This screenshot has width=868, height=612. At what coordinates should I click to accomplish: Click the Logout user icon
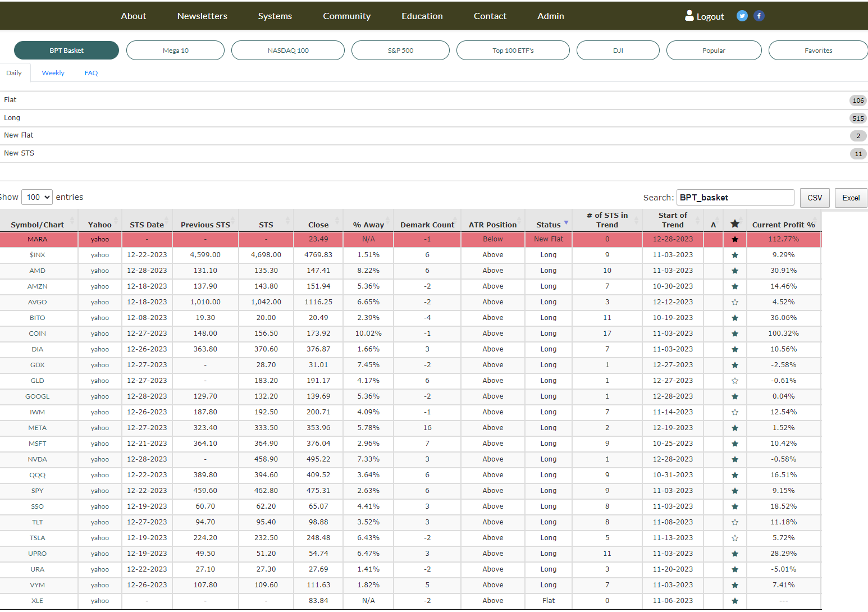point(689,16)
